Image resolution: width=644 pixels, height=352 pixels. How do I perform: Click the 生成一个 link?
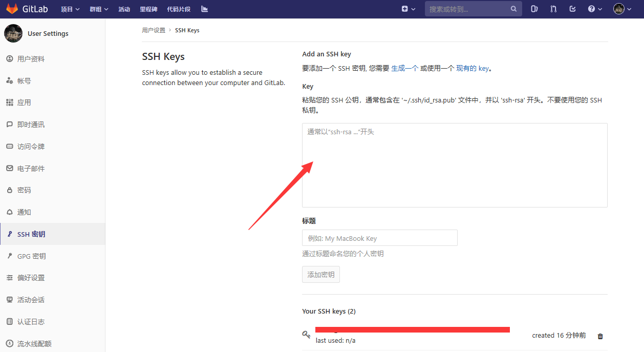pyautogui.click(x=404, y=68)
